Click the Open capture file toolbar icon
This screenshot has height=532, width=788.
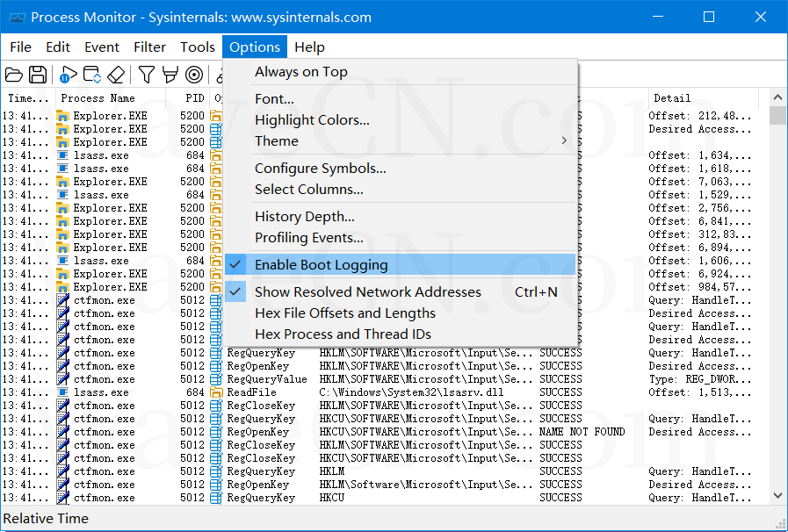coord(14,75)
